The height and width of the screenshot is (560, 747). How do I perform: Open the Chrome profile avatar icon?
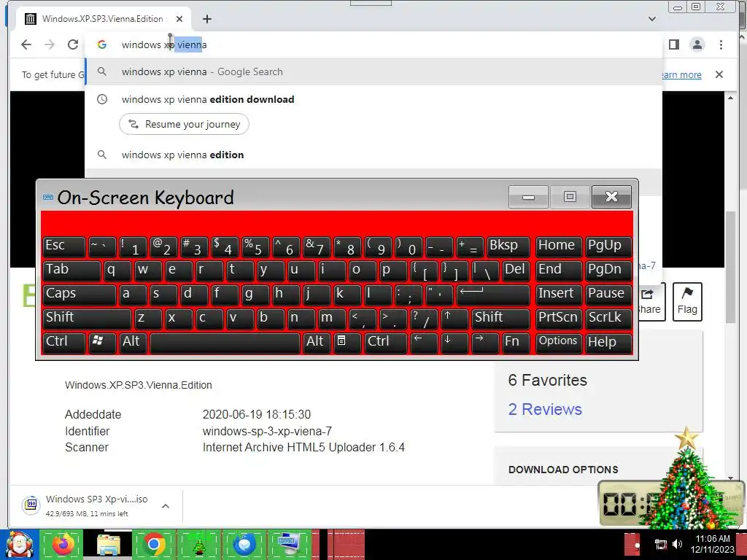[697, 44]
